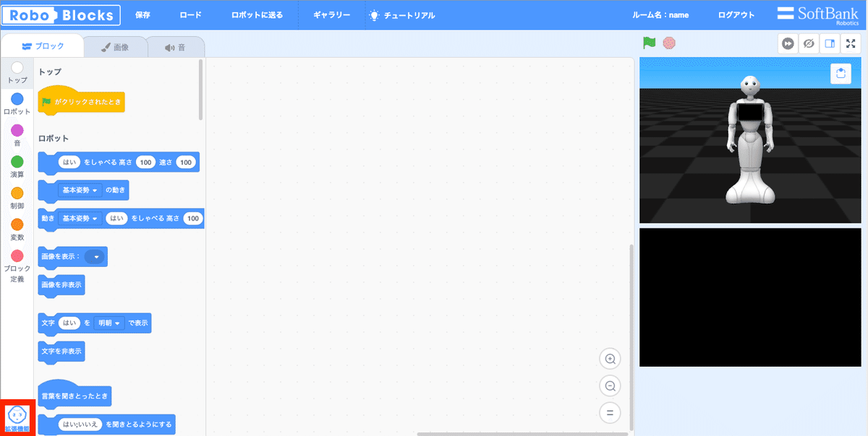The width and height of the screenshot is (868, 436).
Task: Open the 変数 block category
Action: coord(16,227)
